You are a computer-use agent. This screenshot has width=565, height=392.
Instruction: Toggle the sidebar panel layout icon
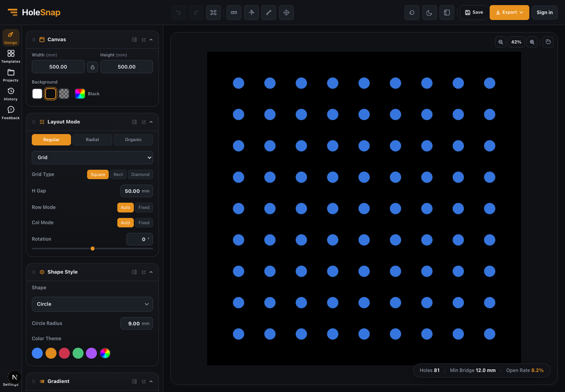[x=447, y=13]
